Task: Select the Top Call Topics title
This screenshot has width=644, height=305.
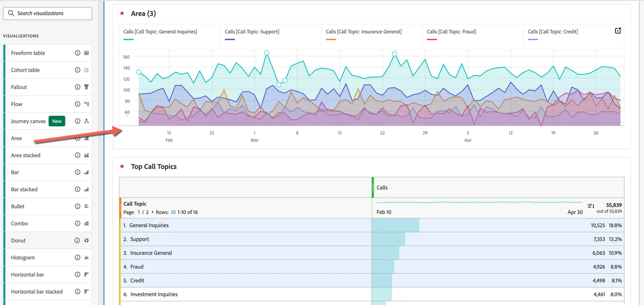Action: point(154,167)
